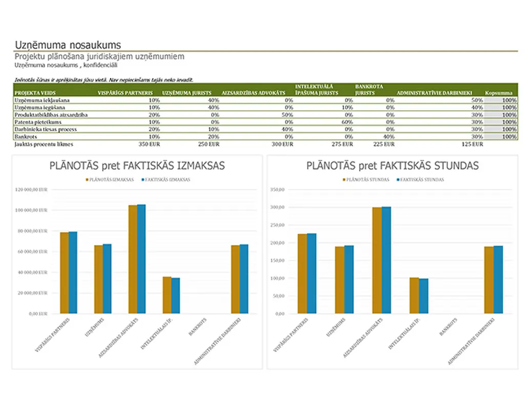The width and height of the screenshot is (532, 410).
Task: Click the '350,00' axis label in hours chart
Action: point(277,190)
